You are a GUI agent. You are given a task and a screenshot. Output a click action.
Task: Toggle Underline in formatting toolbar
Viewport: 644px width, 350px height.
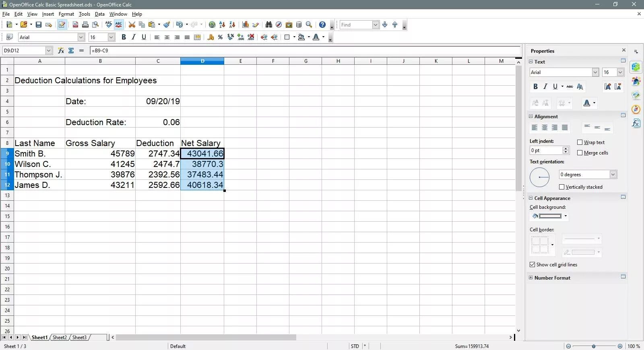pos(144,37)
